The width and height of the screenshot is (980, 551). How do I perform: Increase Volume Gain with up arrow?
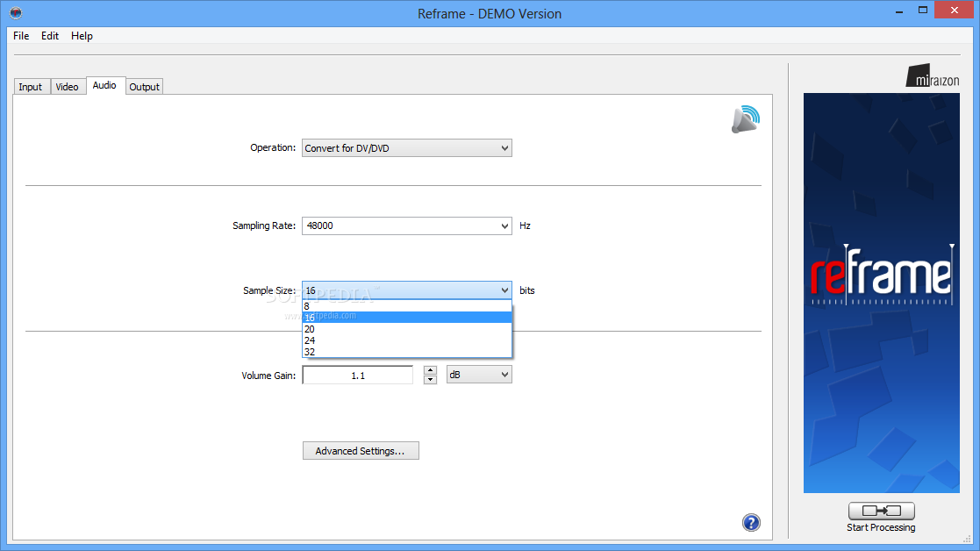point(430,370)
